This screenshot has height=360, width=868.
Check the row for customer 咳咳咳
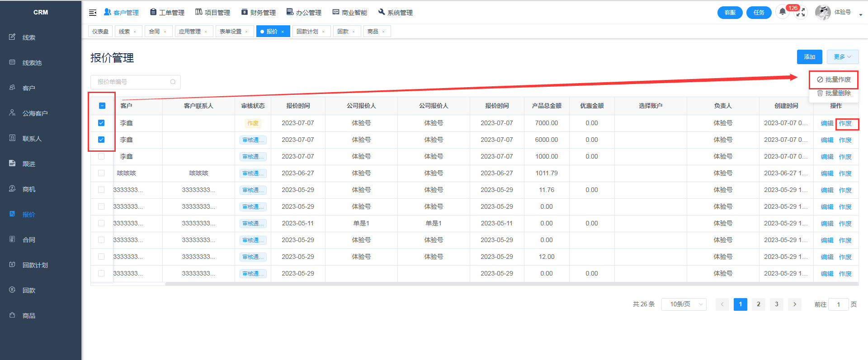[101, 173]
